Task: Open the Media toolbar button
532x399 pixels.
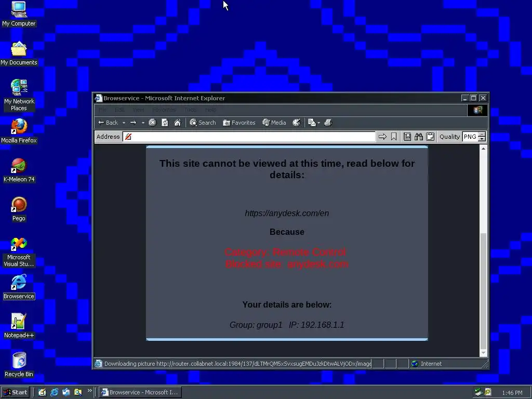Action: pyautogui.click(x=274, y=123)
